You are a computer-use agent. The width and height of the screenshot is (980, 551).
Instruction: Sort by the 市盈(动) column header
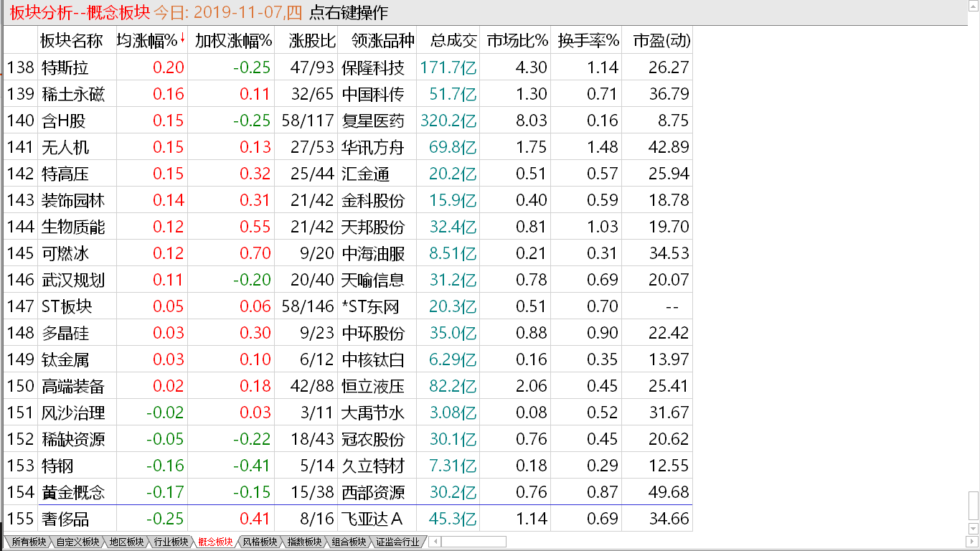click(x=661, y=41)
